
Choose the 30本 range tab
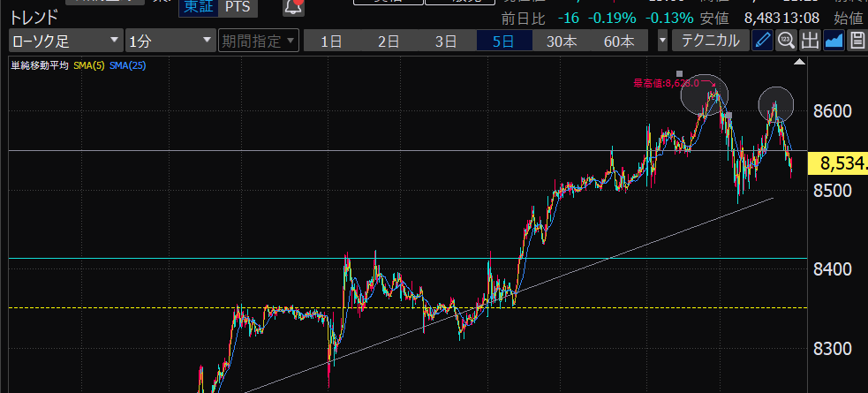click(562, 41)
